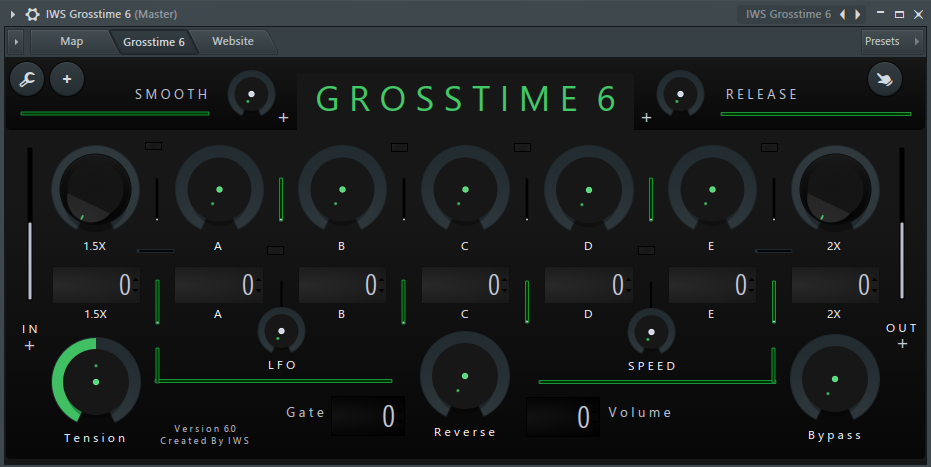The height and width of the screenshot is (467, 931).
Task: Click the B knob
Action: pos(342,190)
